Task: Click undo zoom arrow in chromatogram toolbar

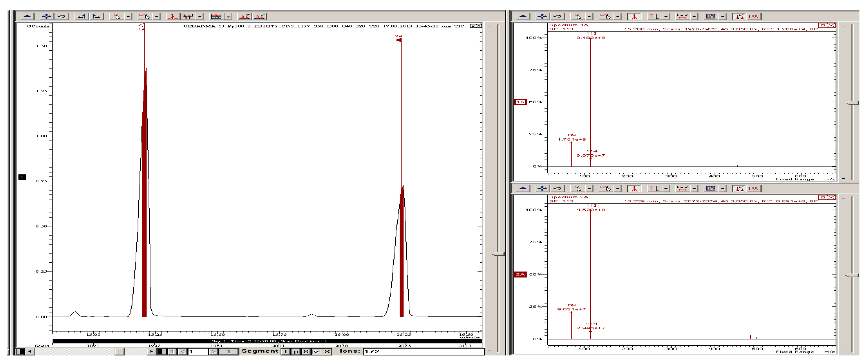Action: point(62,16)
